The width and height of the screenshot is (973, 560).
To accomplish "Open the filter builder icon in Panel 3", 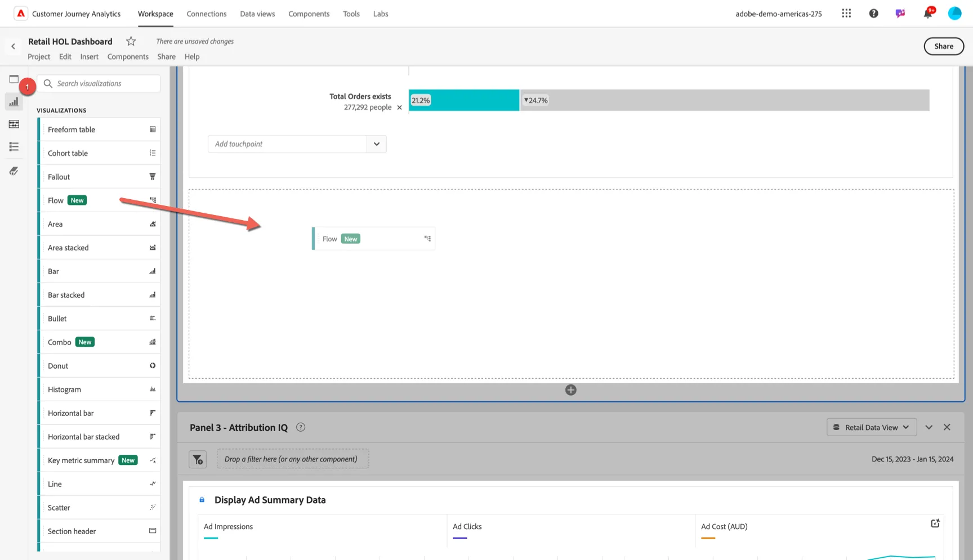I will pyautogui.click(x=198, y=459).
